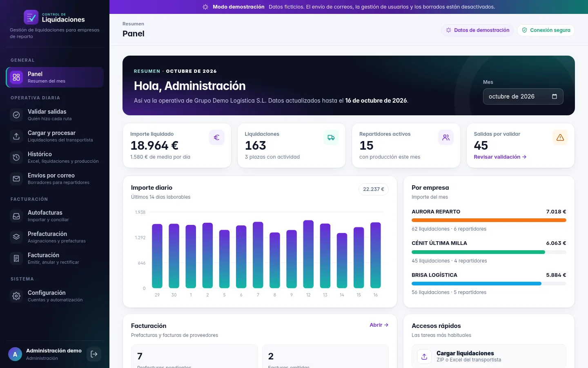Select Facturación in the sidebar menu
The width and height of the screenshot is (588, 368).
coord(55,258)
